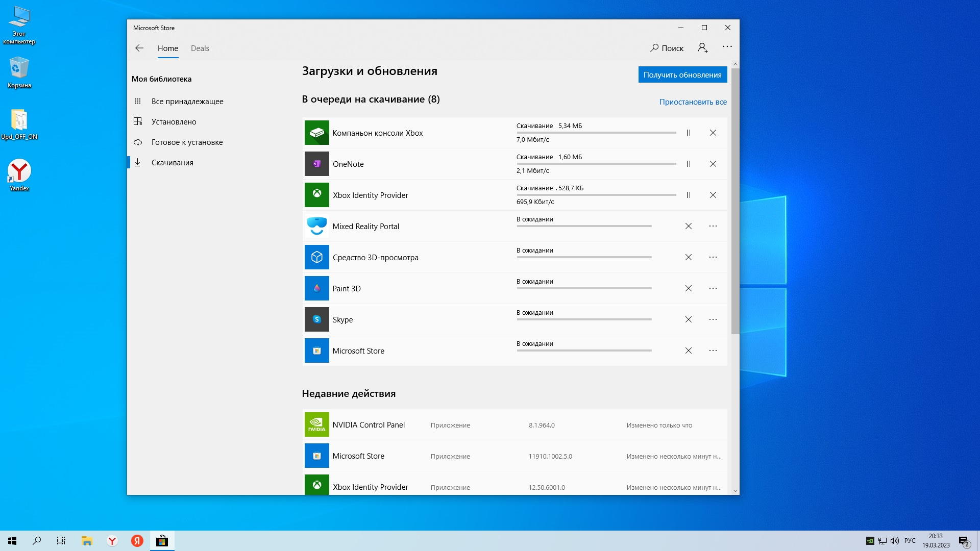The image size is (980, 551).
Task: Click the Xbox Console Companion download progress bar
Action: [596, 133]
